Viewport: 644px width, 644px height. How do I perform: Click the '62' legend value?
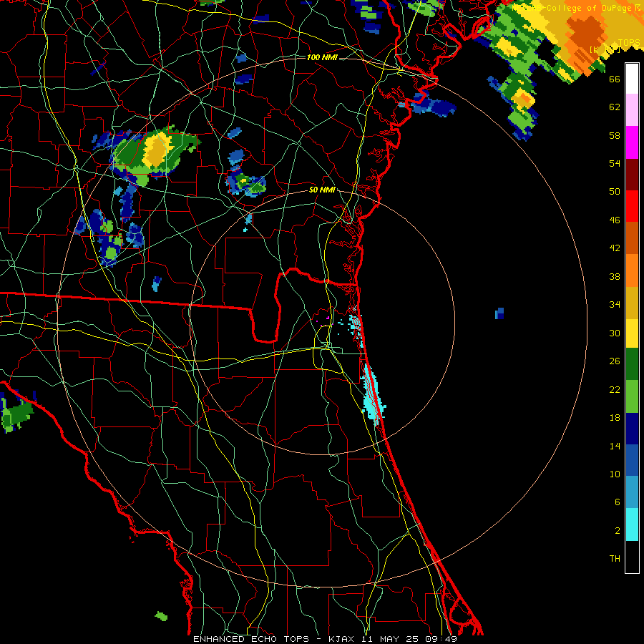tap(615, 107)
